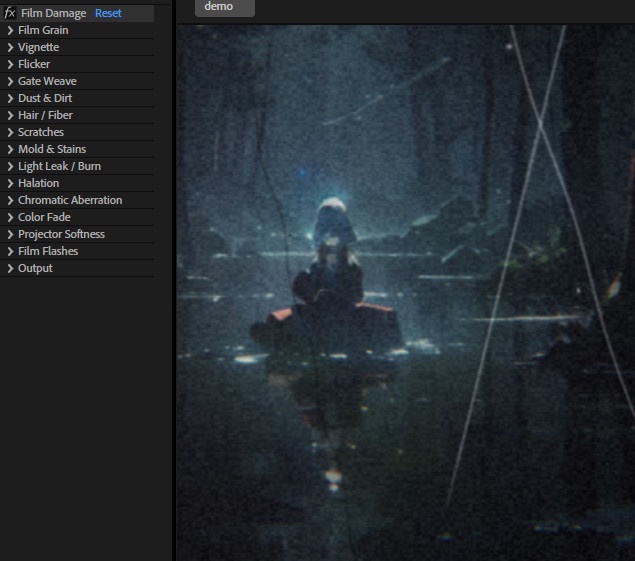Expand the Hair / Fiber group chevron
The image size is (635, 561).
pos(11,115)
